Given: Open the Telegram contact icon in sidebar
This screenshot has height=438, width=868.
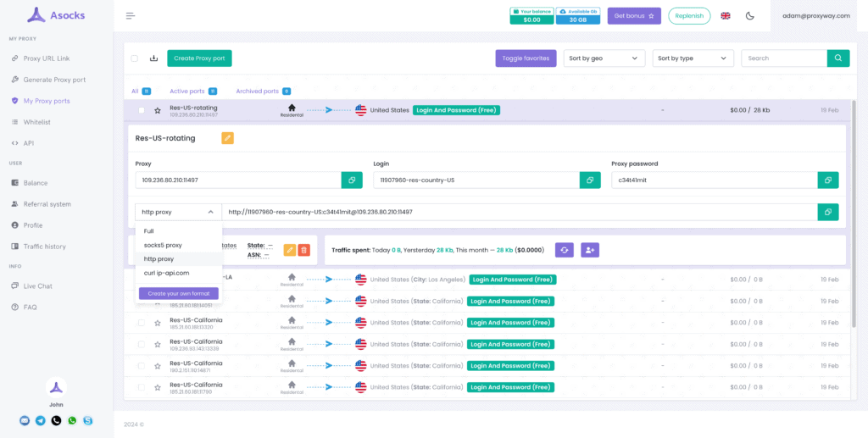Looking at the screenshot, I should pyautogui.click(x=40, y=420).
